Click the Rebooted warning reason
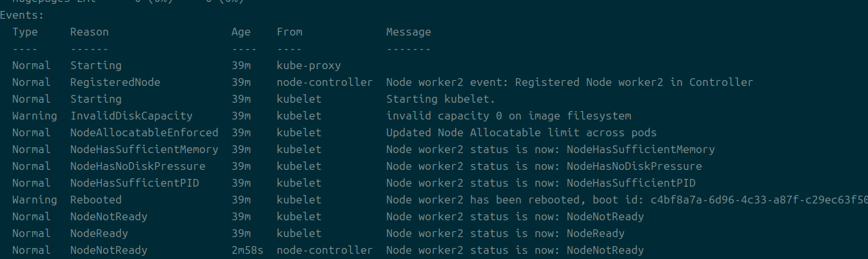The height and width of the screenshot is (259, 868). pyautogui.click(x=95, y=200)
